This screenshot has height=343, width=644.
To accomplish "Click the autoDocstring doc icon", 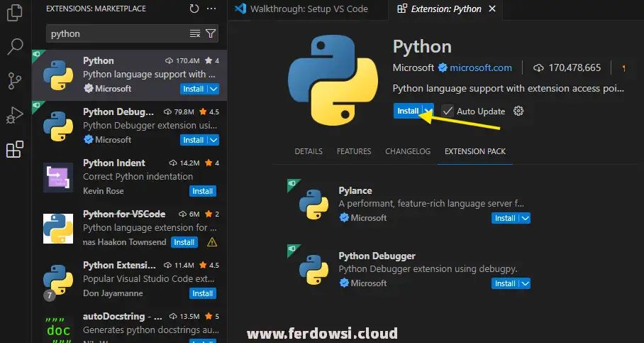I will pyautogui.click(x=58, y=330).
